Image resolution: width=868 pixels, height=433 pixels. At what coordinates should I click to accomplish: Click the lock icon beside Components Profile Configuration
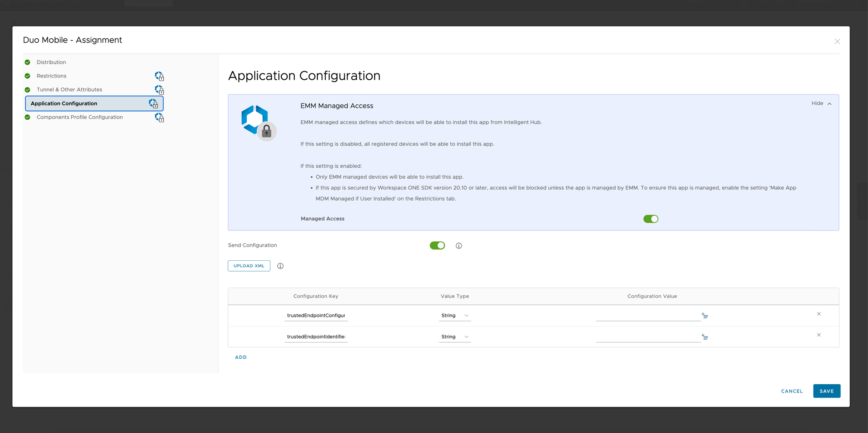(159, 117)
